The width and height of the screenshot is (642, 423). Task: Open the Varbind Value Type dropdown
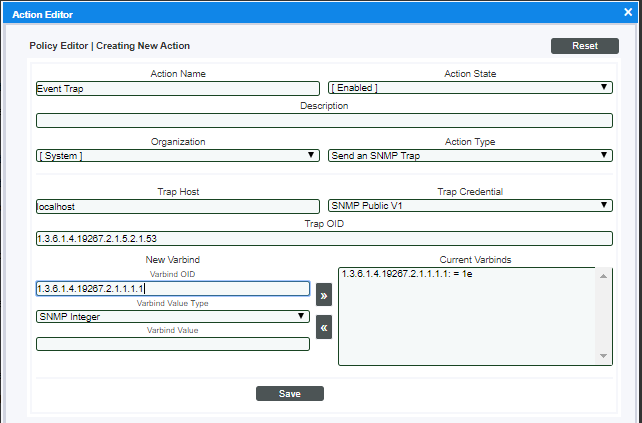point(172,316)
